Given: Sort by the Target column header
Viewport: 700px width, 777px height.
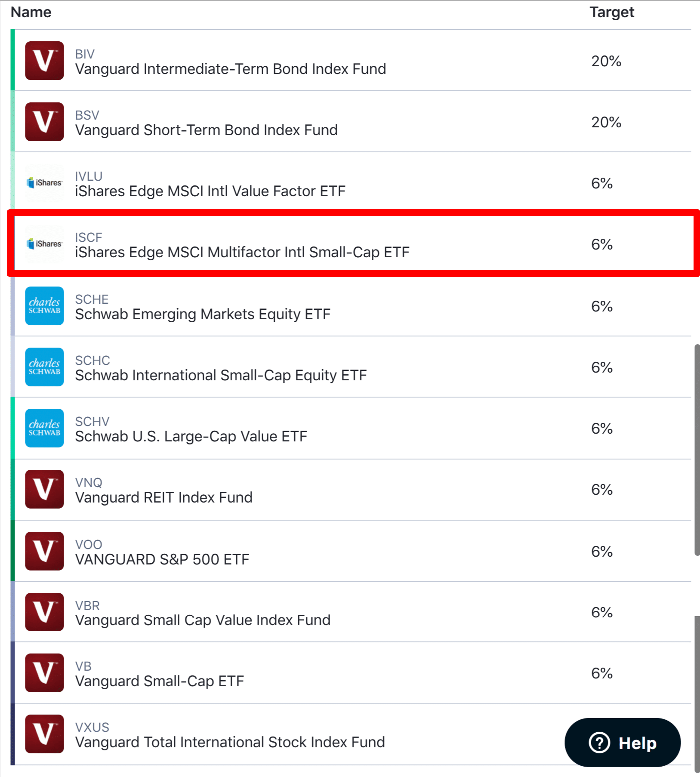Looking at the screenshot, I should (612, 12).
